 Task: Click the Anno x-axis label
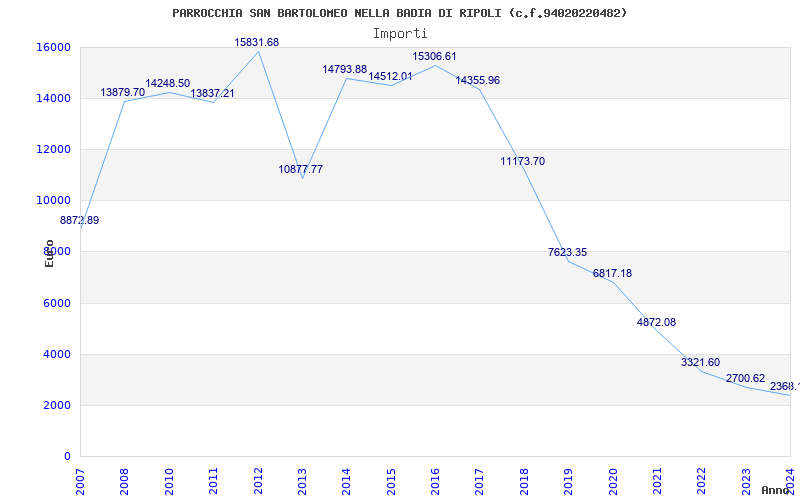[x=775, y=490]
